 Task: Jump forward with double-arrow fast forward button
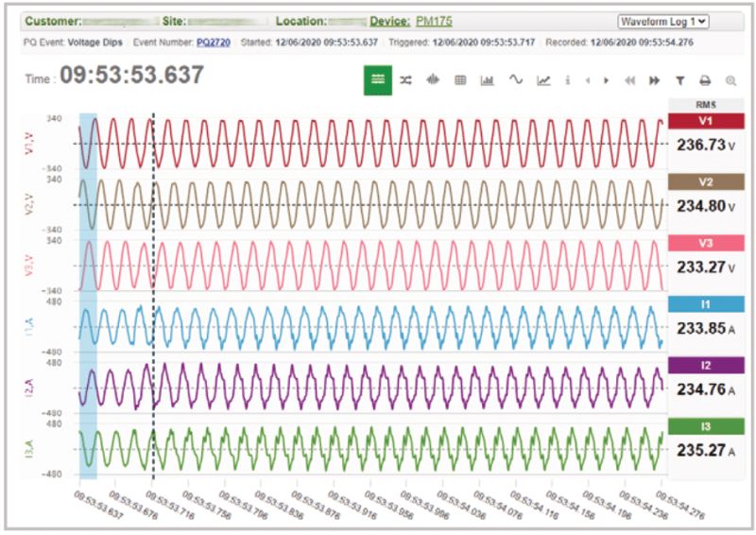654,81
